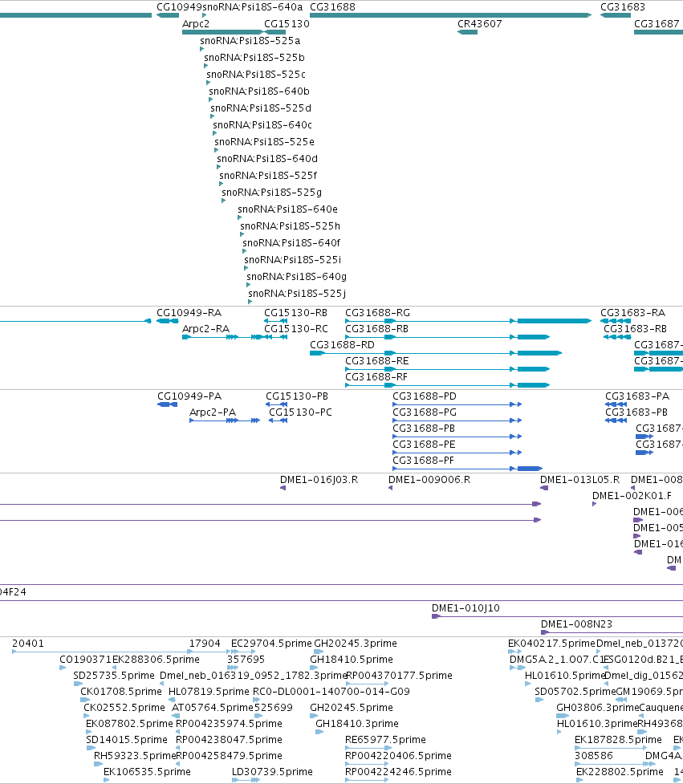Click the CG31688-PB protein label
This screenshot has width=683, height=784.
point(424,429)
